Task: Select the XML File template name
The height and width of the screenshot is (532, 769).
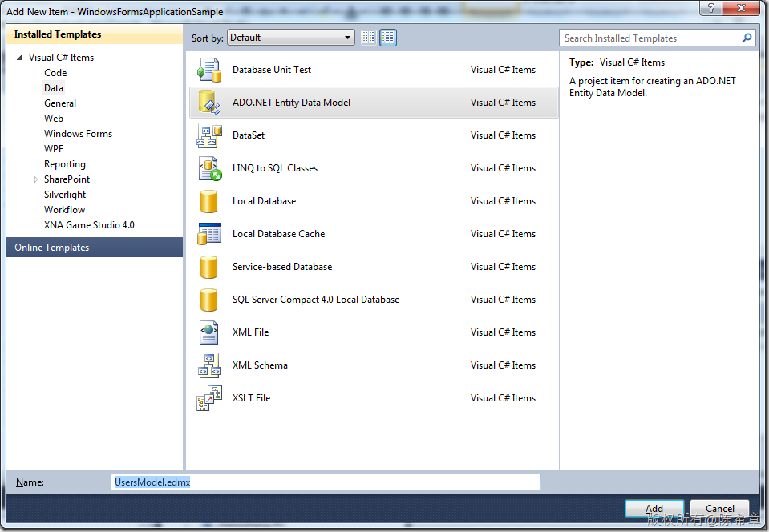Action: point(251,332)
